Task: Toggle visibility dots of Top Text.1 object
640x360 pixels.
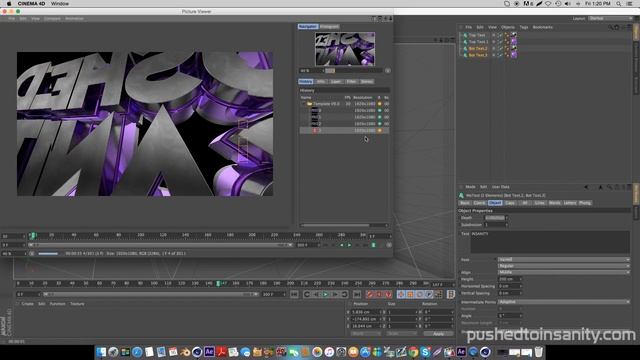Action: pyautogui.click(x=493, y=42)
